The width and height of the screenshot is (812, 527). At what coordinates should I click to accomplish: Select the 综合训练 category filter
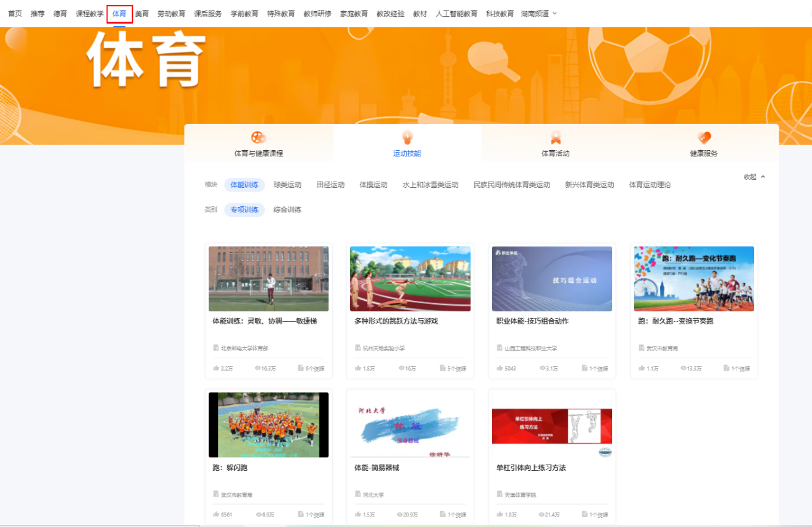tap(287, 209)
